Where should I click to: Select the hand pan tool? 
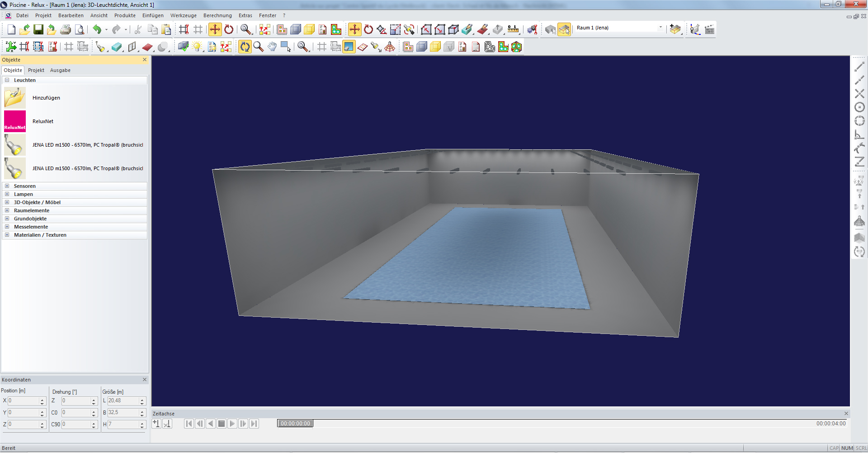pos(272,47)
